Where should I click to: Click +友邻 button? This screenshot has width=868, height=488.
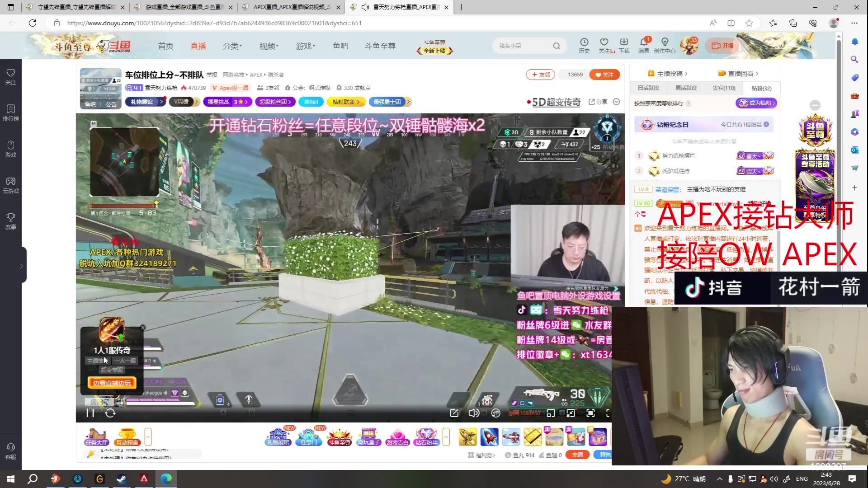click(x=541, y=75)
